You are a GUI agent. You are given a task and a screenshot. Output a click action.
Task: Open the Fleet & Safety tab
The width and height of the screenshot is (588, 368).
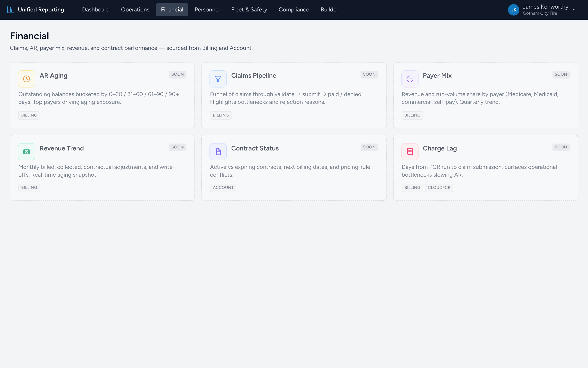coord(249,10)
